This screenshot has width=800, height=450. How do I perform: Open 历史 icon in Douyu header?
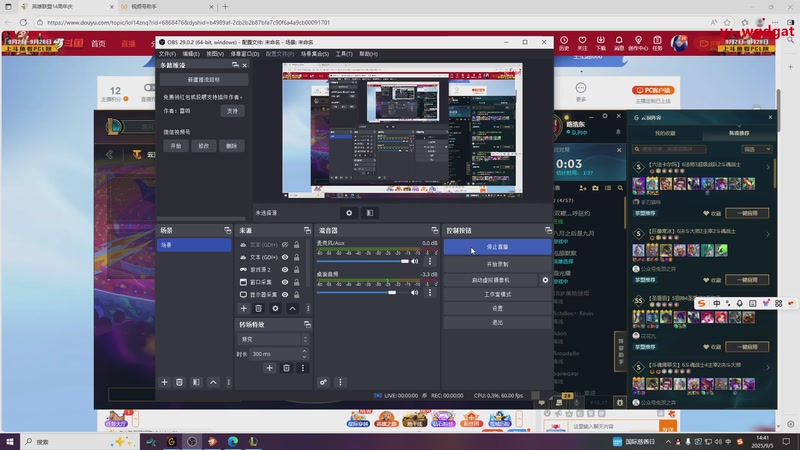pyautogui.click(x=564, y=43)
